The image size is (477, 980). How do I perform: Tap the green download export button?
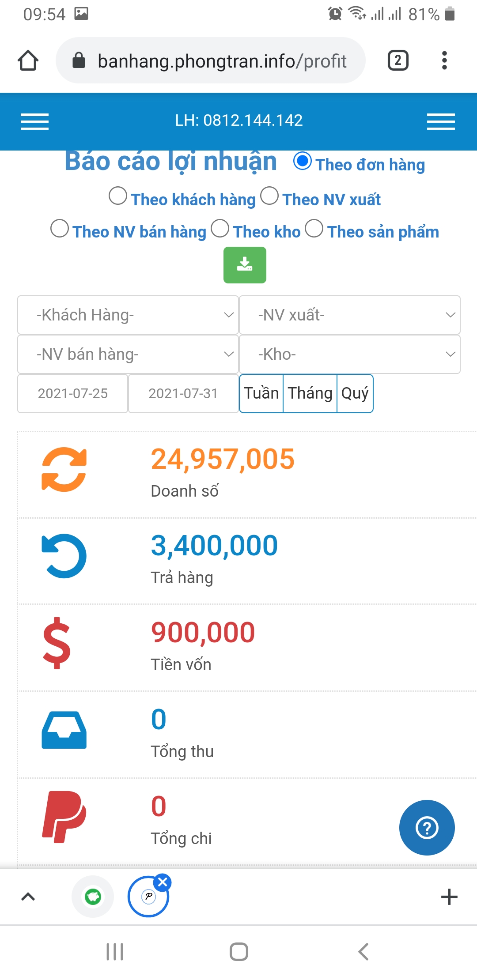click(245, 265)
